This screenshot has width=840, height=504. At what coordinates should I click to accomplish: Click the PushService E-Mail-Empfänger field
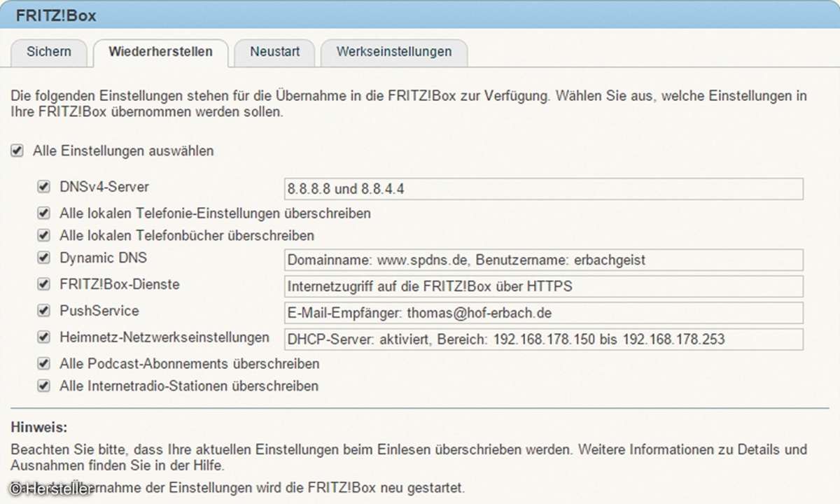(543, 313)
